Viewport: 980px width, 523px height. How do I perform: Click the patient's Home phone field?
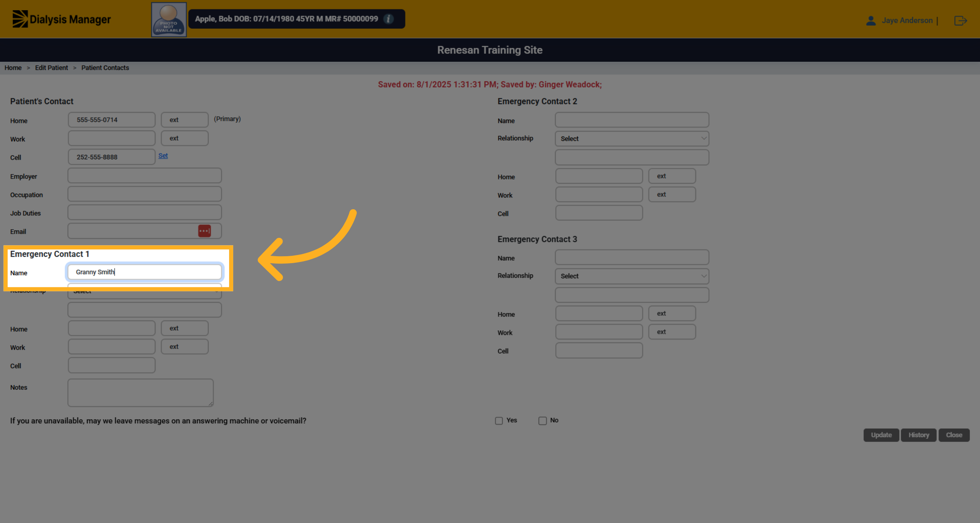(x=111, y=120)
